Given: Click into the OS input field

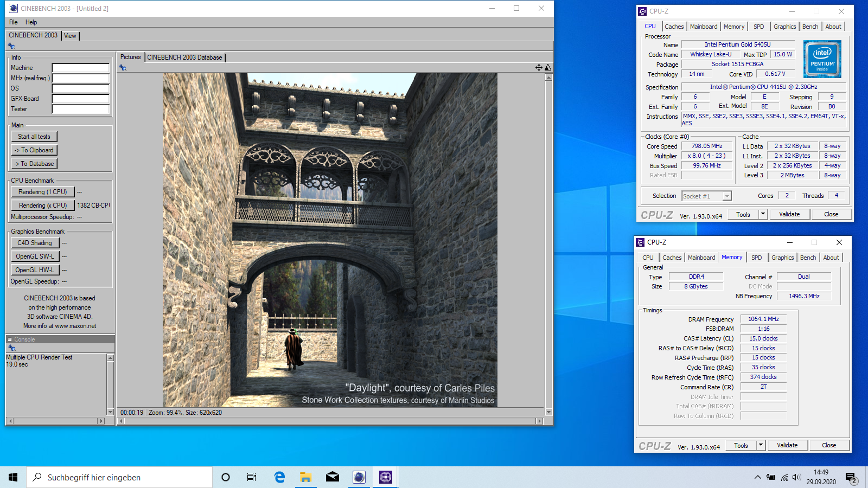Looking at the screenshot, I should point(81,89).
